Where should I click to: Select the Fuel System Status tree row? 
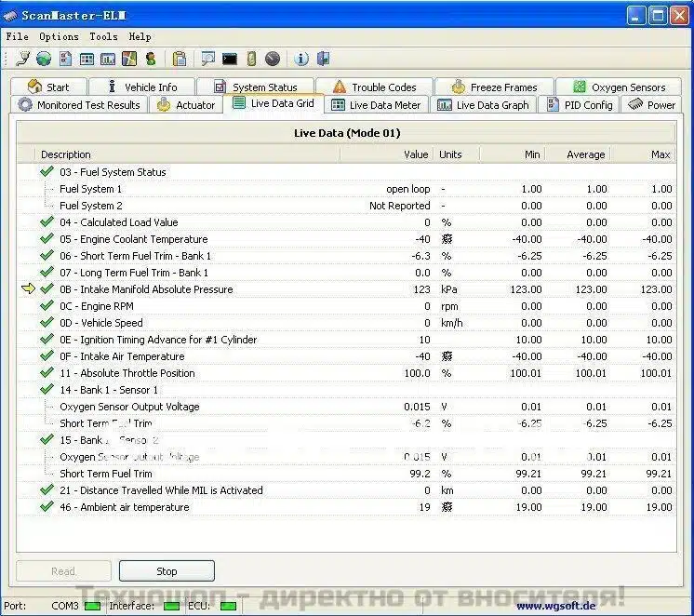pyautogui.click(x=113, y=172)
